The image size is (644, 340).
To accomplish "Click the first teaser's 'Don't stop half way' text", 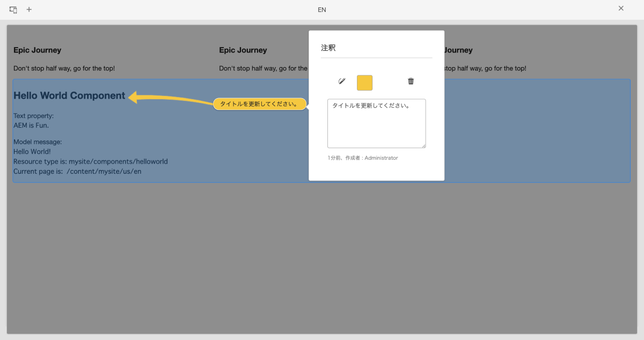I will (x=64, y=69).
